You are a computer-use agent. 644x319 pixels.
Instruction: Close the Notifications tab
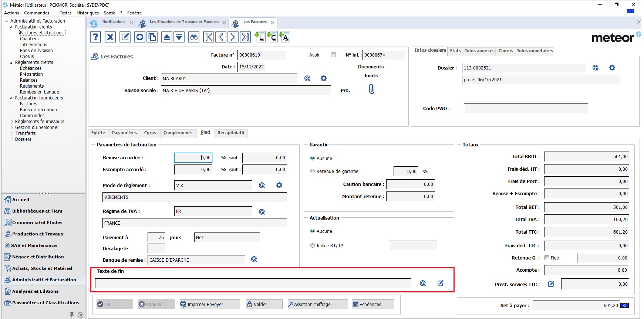(131, 23)
